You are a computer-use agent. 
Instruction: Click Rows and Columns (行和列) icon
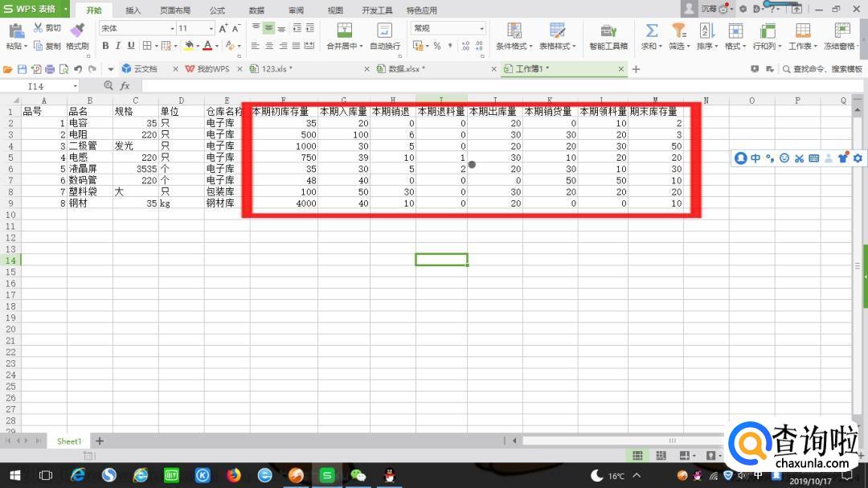(x=768, y=31)
